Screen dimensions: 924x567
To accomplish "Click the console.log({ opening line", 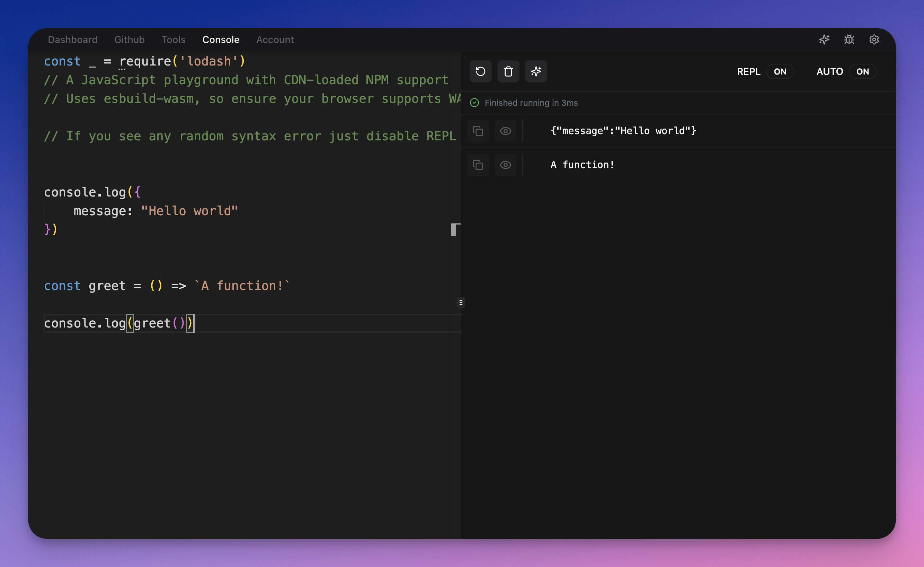I will (x=92, y=192).
